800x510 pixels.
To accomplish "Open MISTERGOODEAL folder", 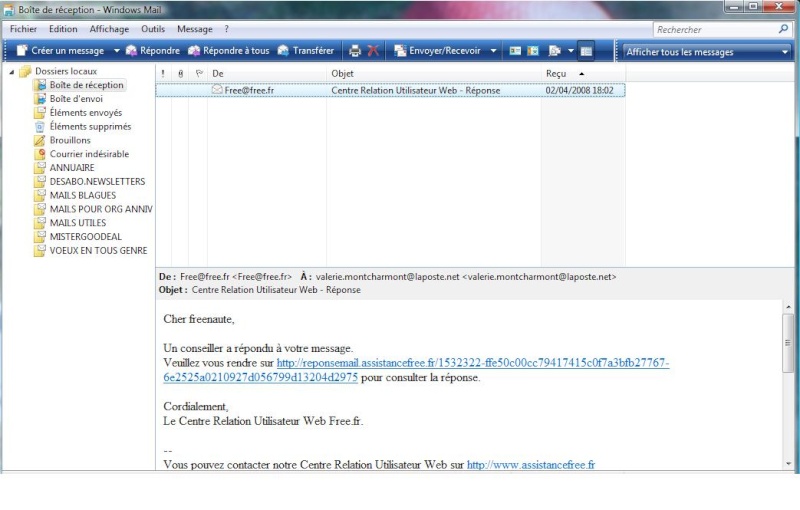I will click(86, 237).
